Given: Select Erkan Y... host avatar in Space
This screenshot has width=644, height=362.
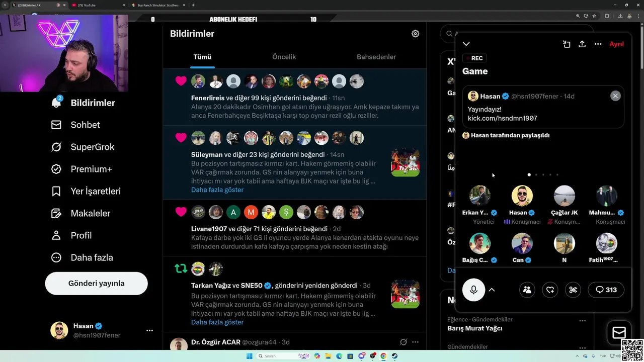Looking at the screenshot, I should [x=479, y=196].
